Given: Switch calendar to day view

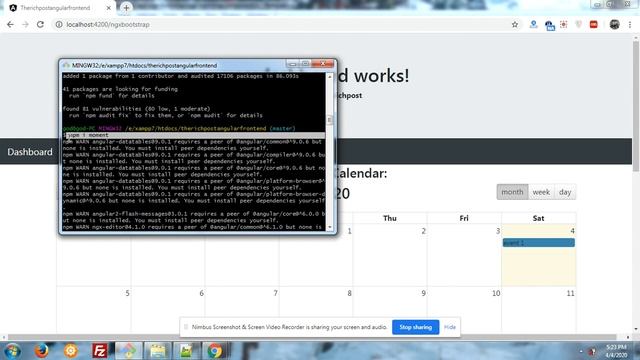Looking at the screenshot, I should [565, 192].
